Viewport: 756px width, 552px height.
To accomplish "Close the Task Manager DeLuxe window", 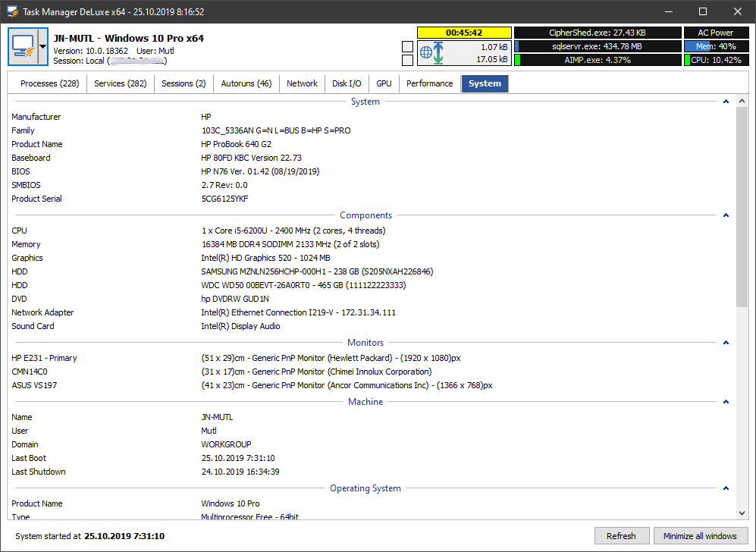I will tap(738, 11).
